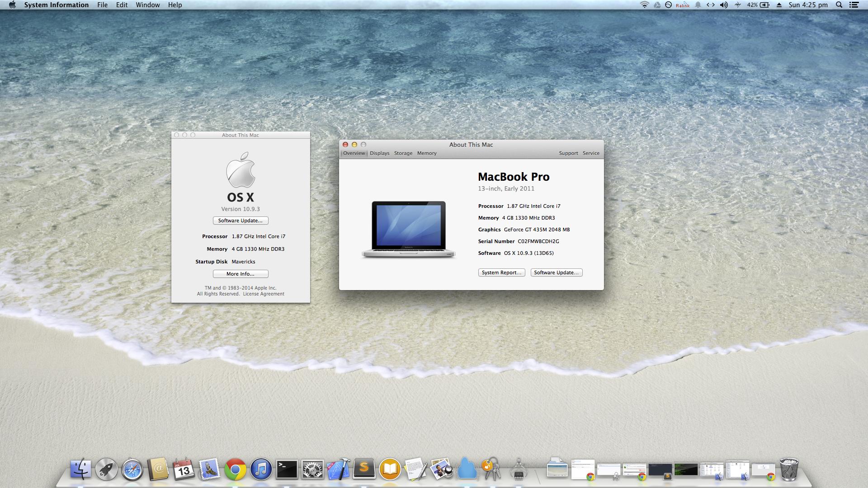Switch to the Storage tab
The image size is (868, 488).
pos(403,153)
